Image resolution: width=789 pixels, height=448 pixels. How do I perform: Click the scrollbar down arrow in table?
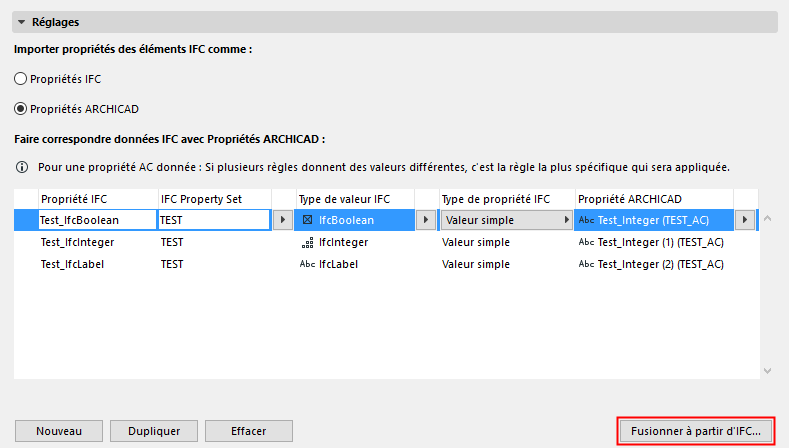click(x=767, y=371)
